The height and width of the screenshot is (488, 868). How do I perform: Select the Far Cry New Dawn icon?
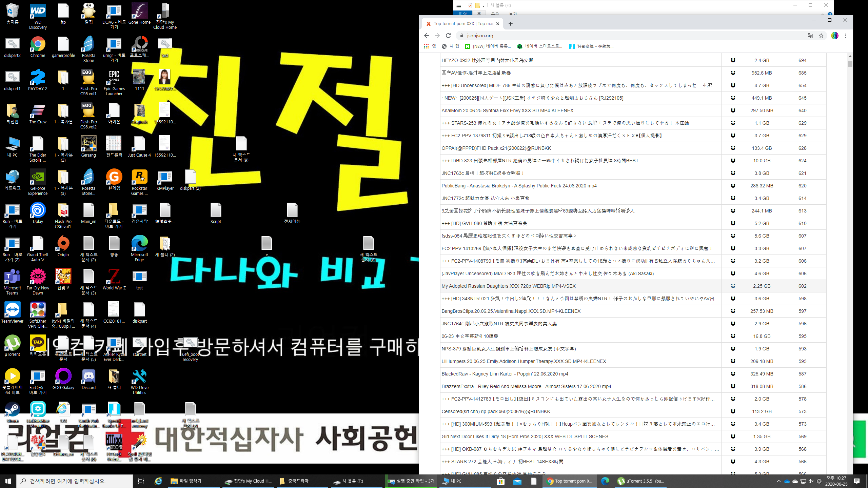point(38,282)
